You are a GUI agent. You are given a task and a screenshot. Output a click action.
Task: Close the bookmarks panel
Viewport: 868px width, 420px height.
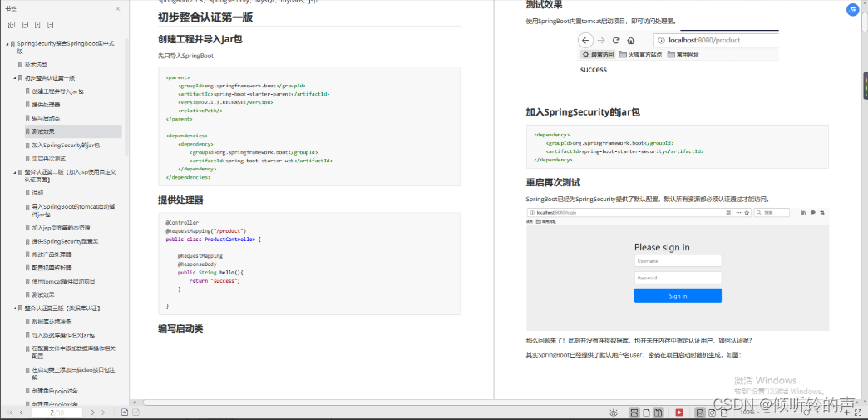pyautogui.click(x=117, y=9)
